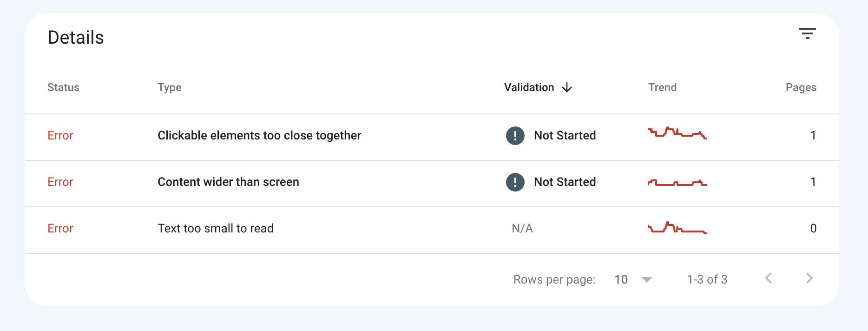Screen dimensions: 868x331
Task: Open 'Text too small to read' issue
Action: [216, 229]
